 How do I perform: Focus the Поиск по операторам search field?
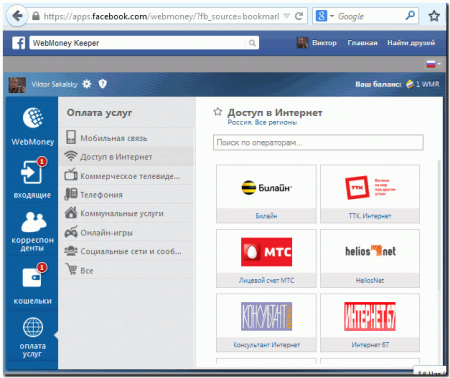pos(318,143)
